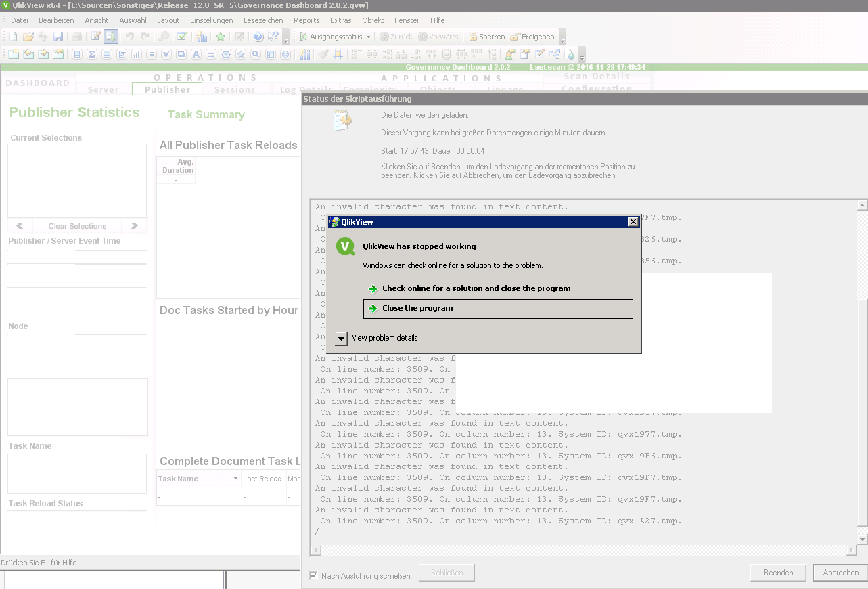Click the Add Sheet icon

click(x=14, y=54)
